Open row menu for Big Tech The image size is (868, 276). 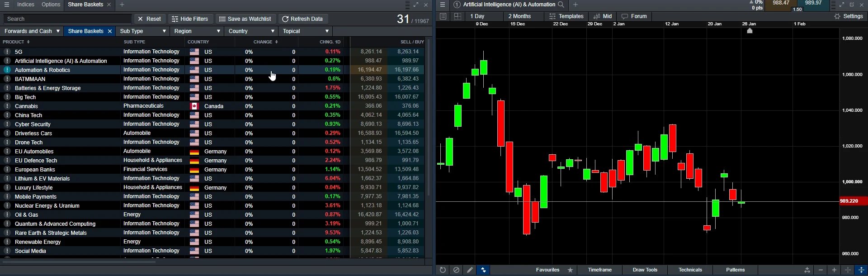click(x=7, y=97)
